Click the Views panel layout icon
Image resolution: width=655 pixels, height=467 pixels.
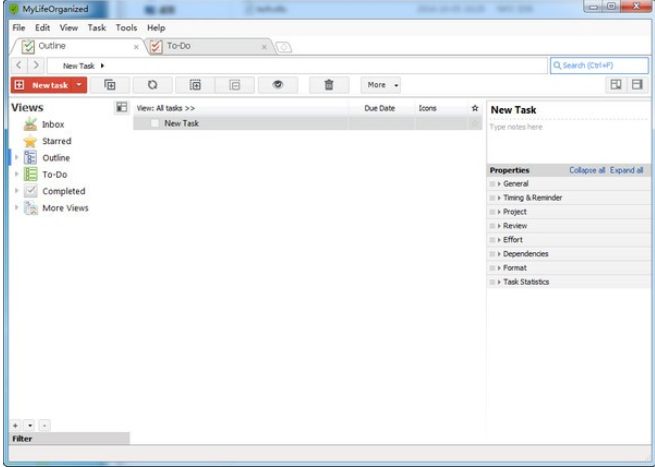click(122, 107)
